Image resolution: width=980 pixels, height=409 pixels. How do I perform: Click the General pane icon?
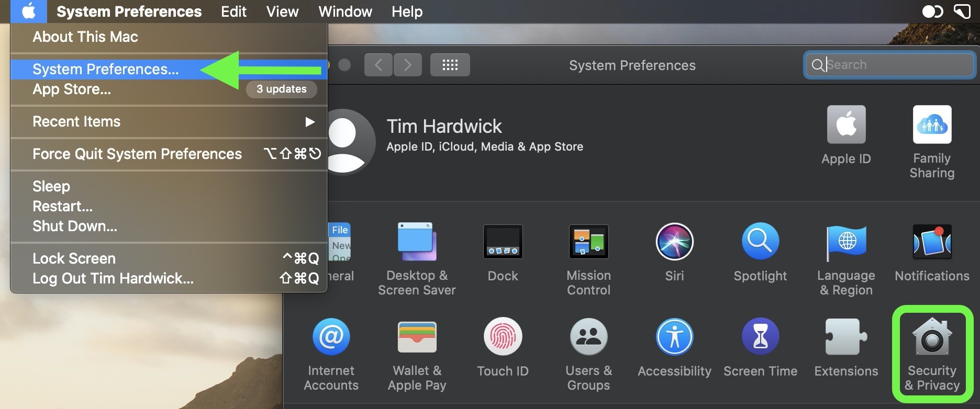[339, 242]
